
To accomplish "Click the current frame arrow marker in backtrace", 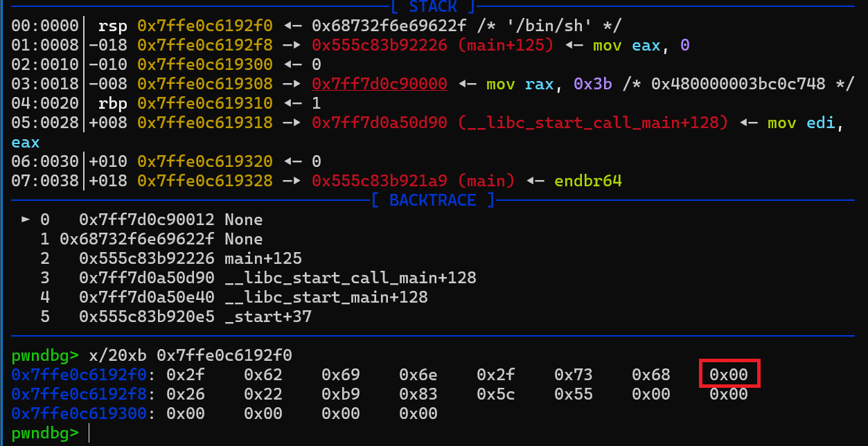I will pos(26,220).
